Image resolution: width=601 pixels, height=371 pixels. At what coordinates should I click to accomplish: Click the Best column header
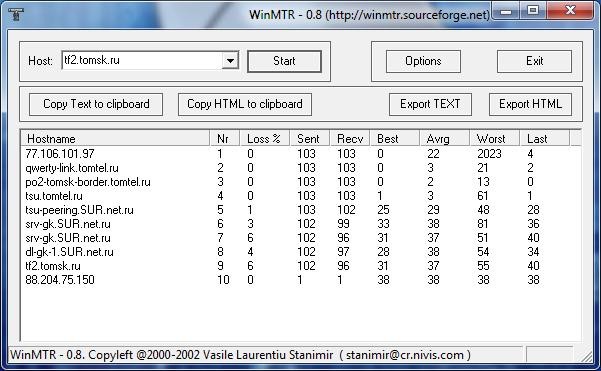(394, 138)
